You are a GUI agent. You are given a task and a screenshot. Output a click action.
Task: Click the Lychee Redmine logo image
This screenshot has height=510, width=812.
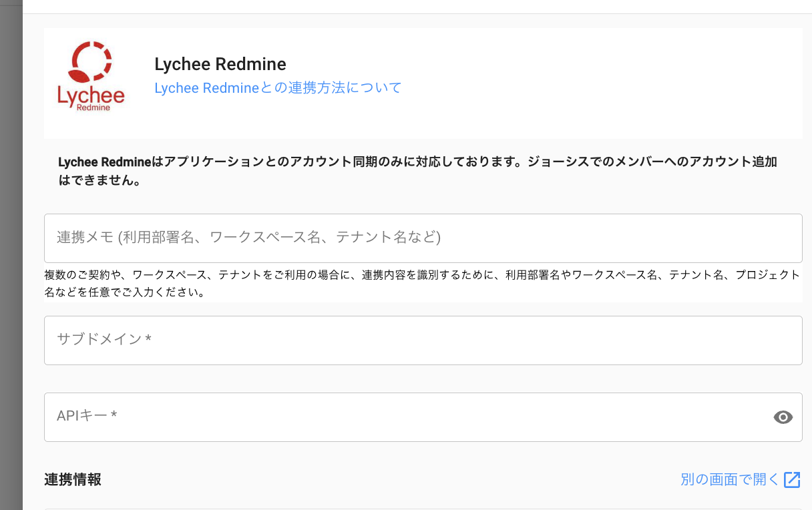pyautogui.click(x=91, y=76)
